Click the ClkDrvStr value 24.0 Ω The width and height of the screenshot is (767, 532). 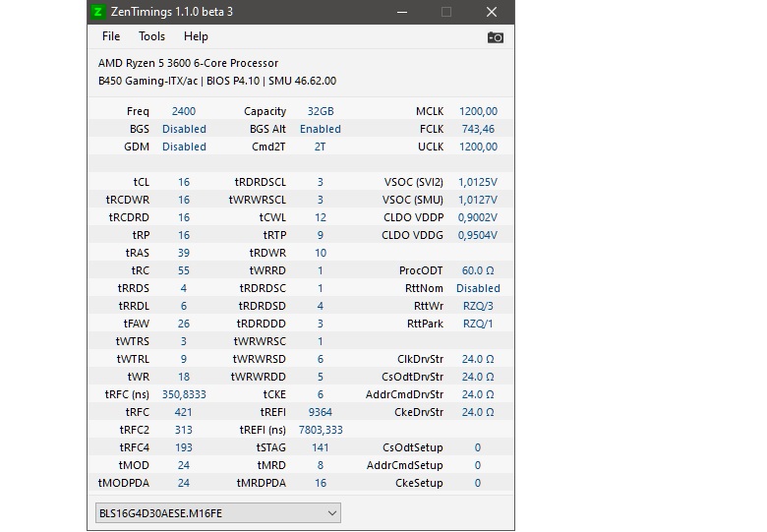point(478,359)
